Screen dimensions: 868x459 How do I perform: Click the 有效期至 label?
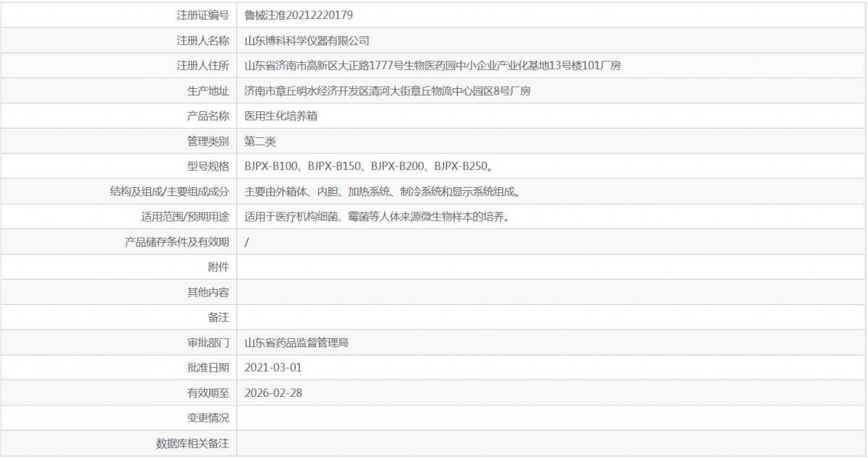(x=208, y=393)
